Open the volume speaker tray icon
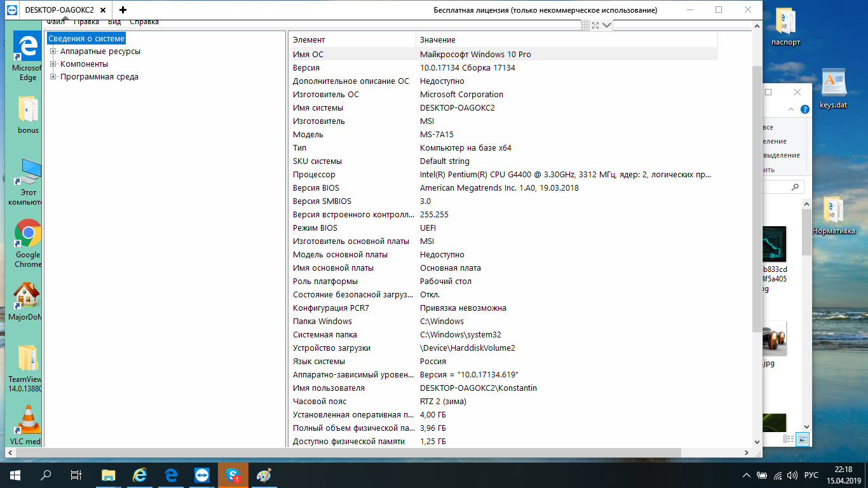868x488 pixels. coord(792,475)
